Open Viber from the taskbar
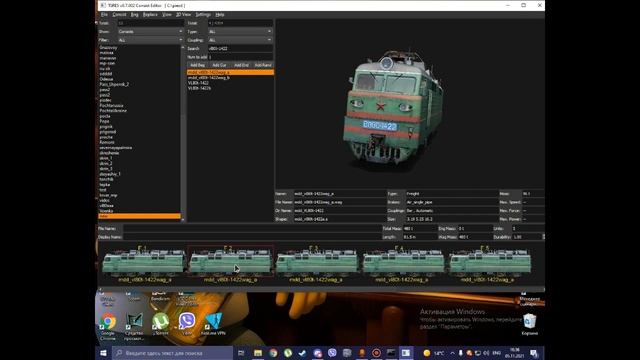 point(332,353)
